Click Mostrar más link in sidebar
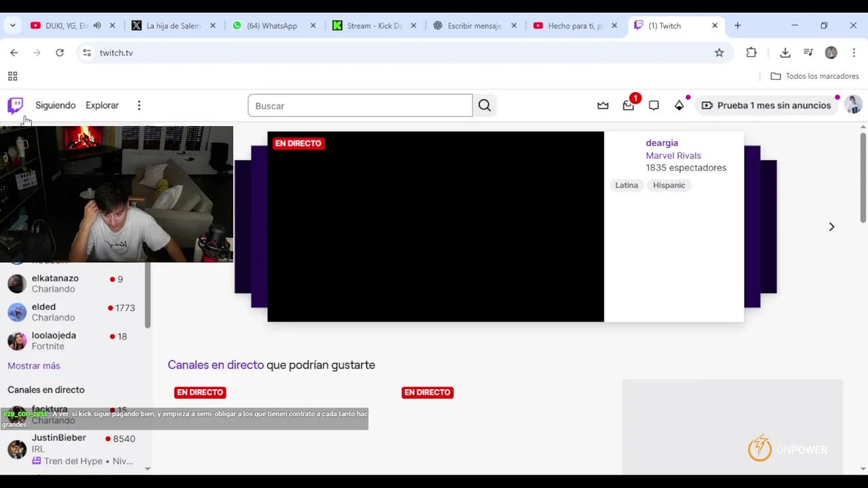 pos(34,366)
